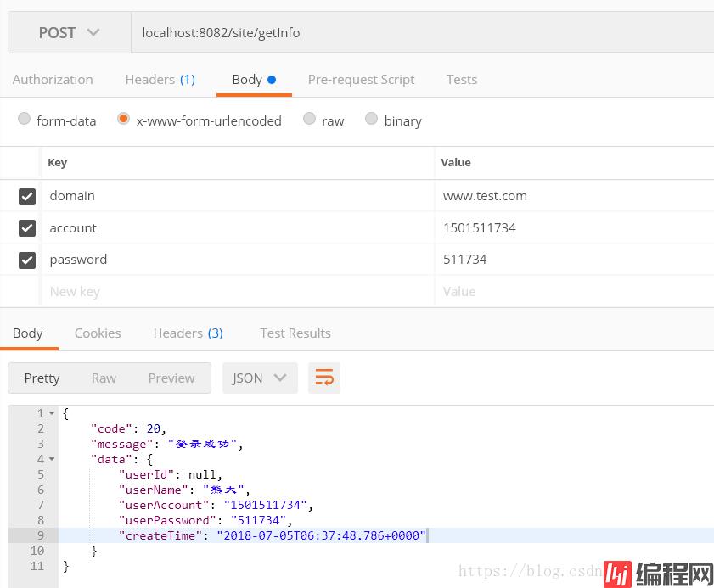Select the form-data radio button
The width and height of the screenshot is (714, 588).
(24, 120)
